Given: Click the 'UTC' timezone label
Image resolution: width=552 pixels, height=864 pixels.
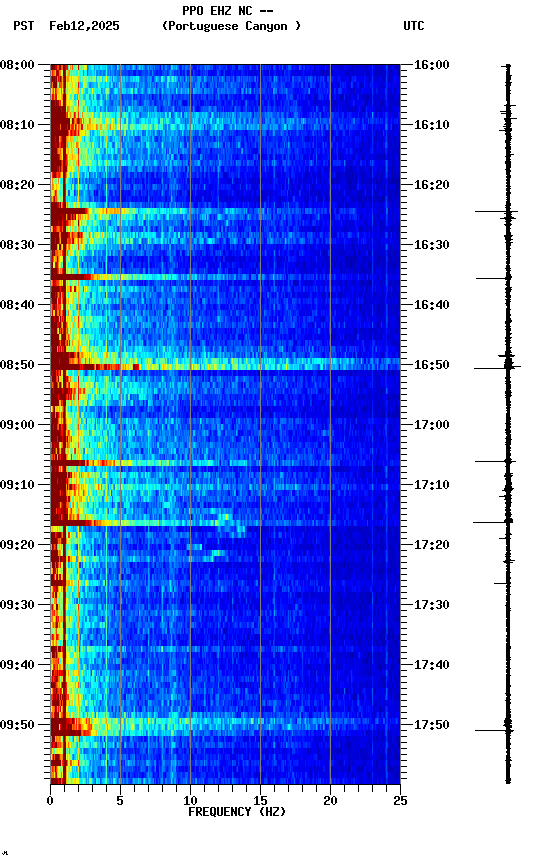Looking at the screenshot, I should pos(414,26).
